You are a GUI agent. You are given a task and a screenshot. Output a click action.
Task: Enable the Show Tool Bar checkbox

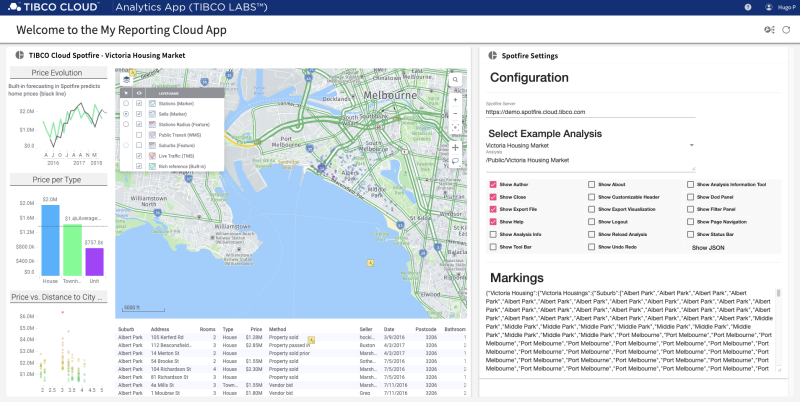pos(493,247)
